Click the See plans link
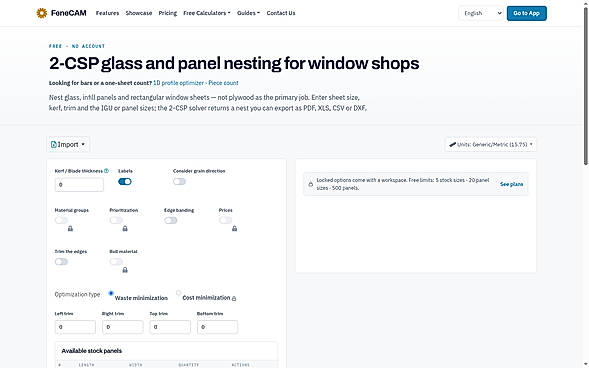 tap(511, 184)
